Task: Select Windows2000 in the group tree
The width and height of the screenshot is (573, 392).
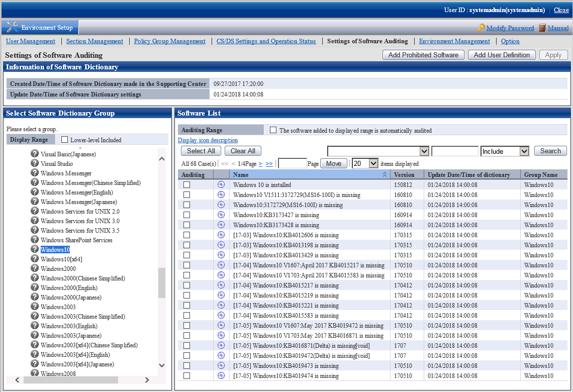Action: (x=58, y=268)
